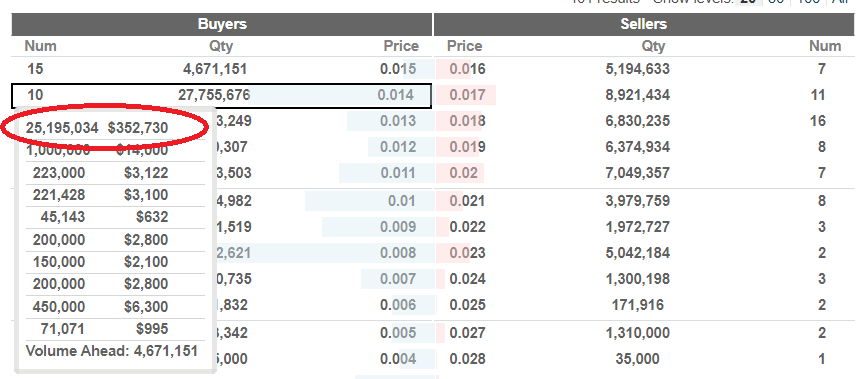Click seller price 0.016

pyautogui.click(x=467, y=69)
